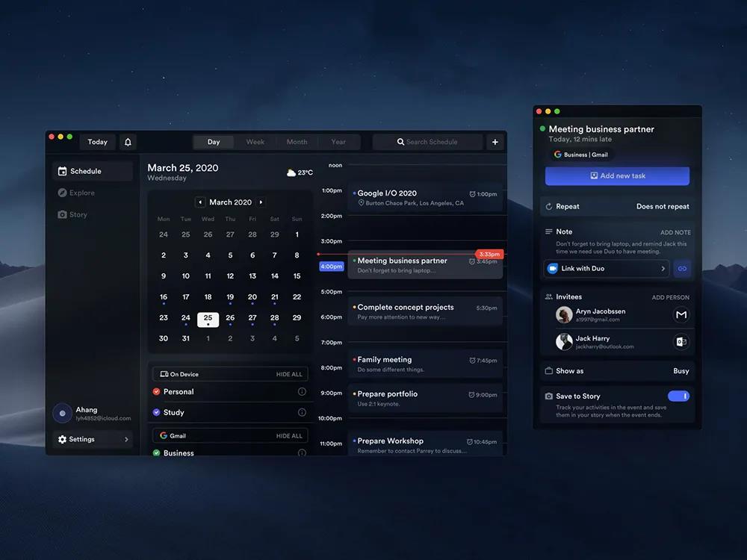Screen dimensions: 747x560
Task: Click the location pin for Burton Chace Park
Action: (x=361, y=203)
